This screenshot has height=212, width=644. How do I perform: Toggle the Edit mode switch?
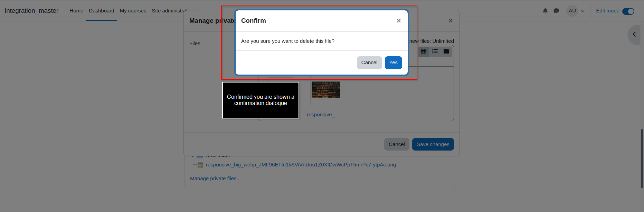tap(628, 11)
